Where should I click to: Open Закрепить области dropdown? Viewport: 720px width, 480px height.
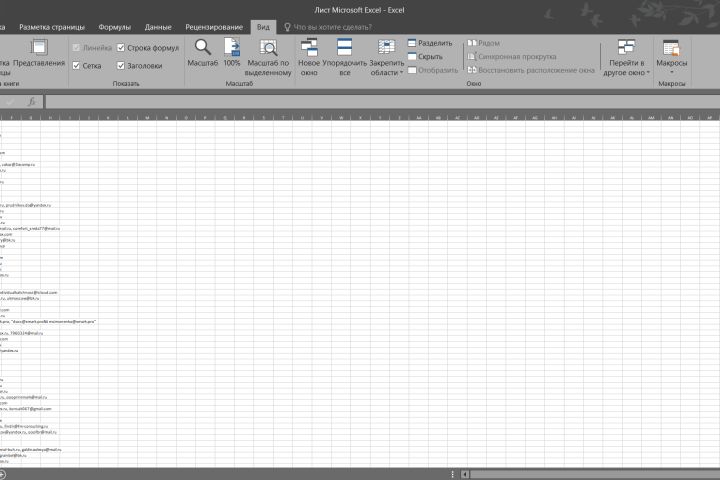pyautogui.click(x=387, y=57)
